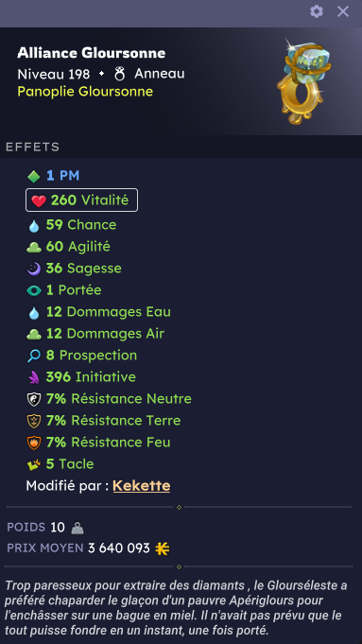The height and width of the screenshot is (644, 362).
Task: Click the purple Initiative wing icon
Action: tap(34, 377)
